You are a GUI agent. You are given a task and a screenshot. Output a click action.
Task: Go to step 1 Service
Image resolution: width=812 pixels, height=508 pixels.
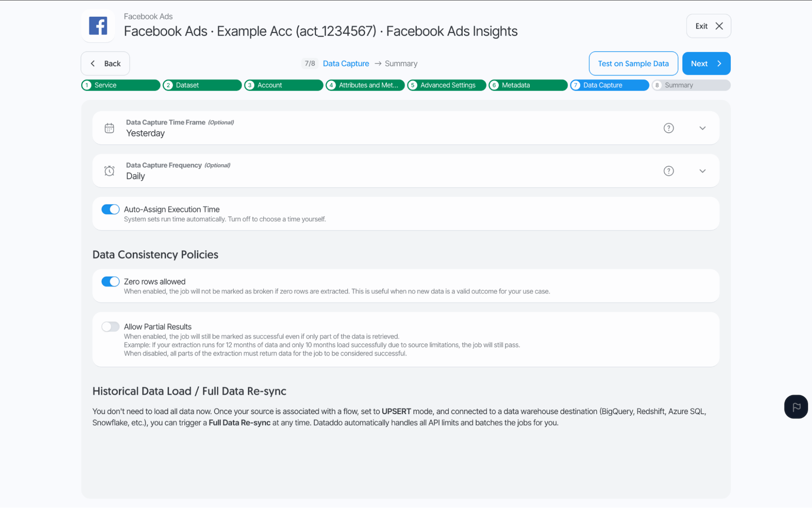click(x=121, y=85)
